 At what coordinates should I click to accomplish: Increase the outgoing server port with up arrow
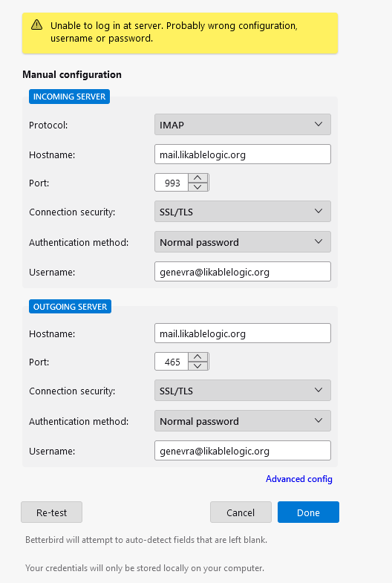[197, 357]
